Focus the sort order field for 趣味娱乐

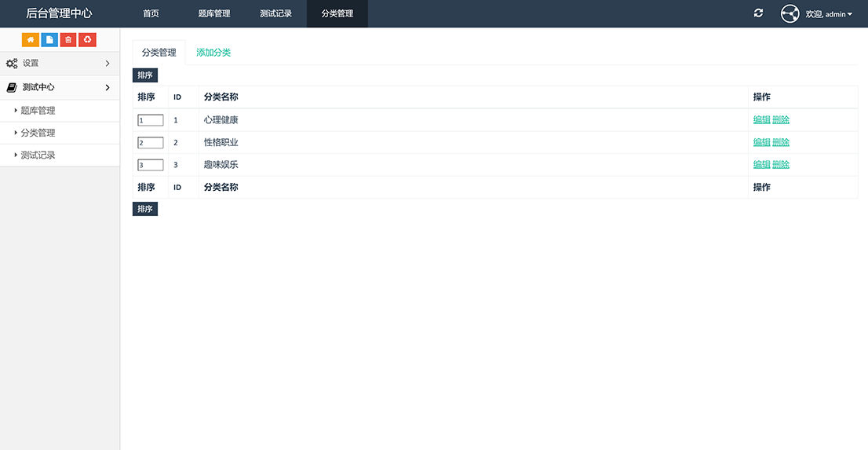click(151, 165)
